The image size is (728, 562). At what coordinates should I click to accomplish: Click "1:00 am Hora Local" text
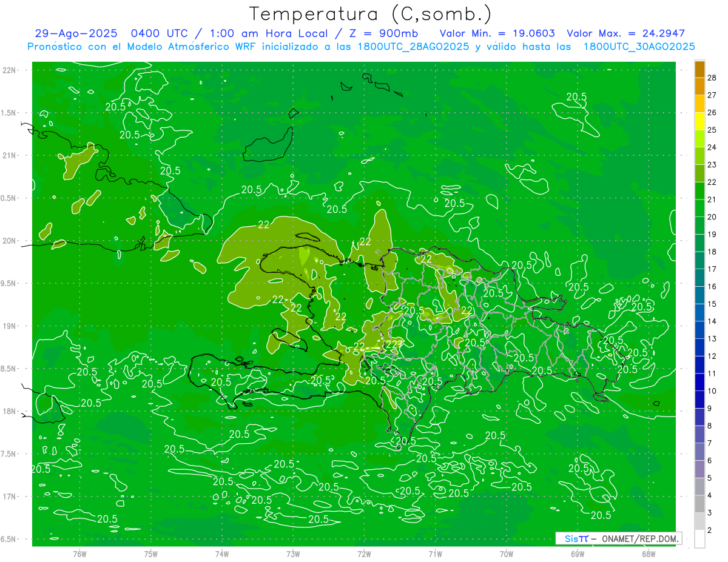(x=268, y=34)
